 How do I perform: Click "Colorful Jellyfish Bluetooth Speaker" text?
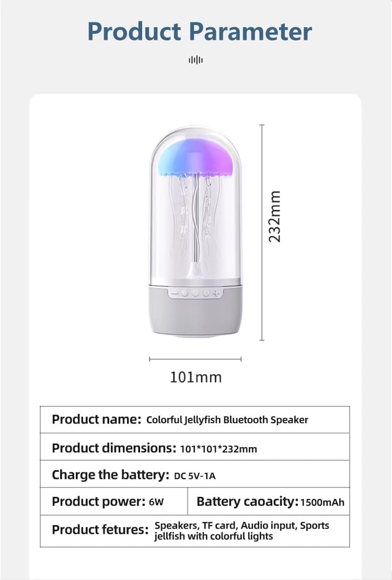coord(227,420)
